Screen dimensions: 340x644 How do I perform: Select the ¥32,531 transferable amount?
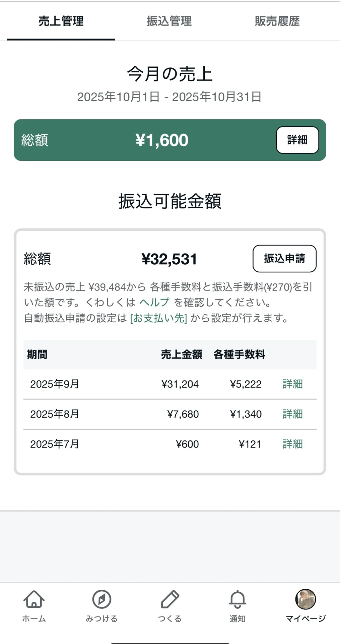click(169, 259)
